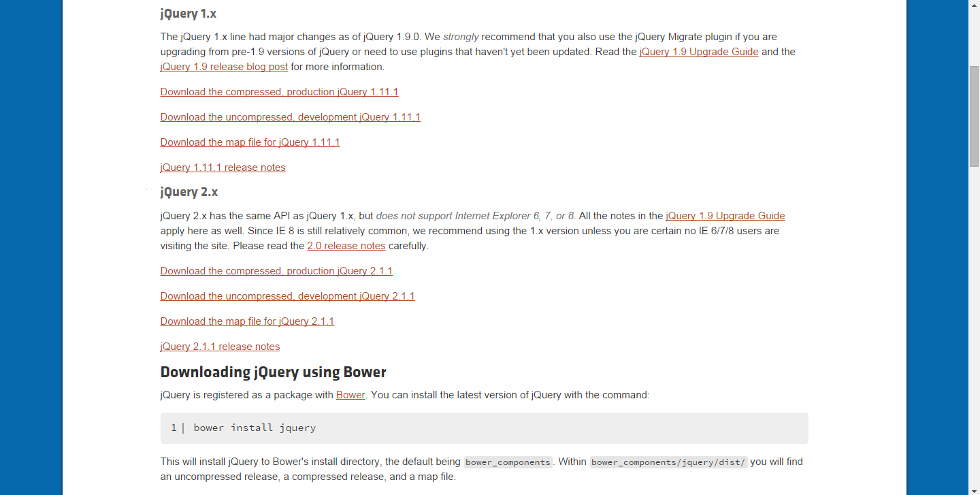Follow the Bower link
This screenshot has width=980, height=495.
pos(350,395)
